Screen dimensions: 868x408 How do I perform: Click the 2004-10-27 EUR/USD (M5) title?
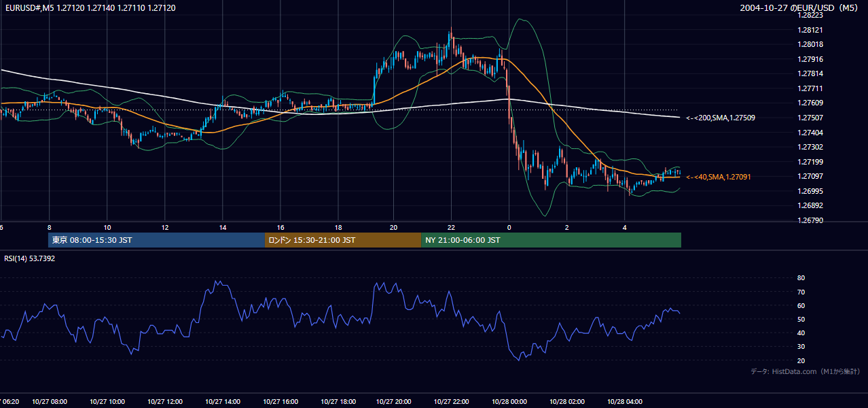[800, 7]
